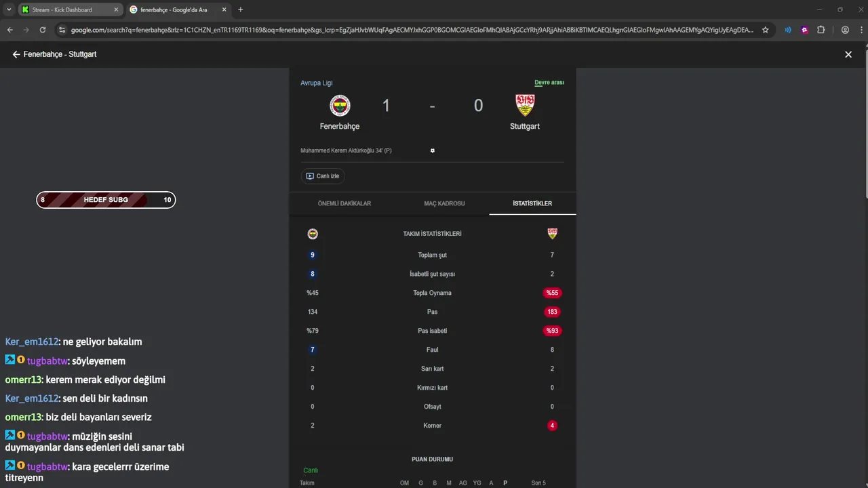Select the İSTATİSTİKLER tab
Viewport: 868px width, 488px height.
point(532,203)
